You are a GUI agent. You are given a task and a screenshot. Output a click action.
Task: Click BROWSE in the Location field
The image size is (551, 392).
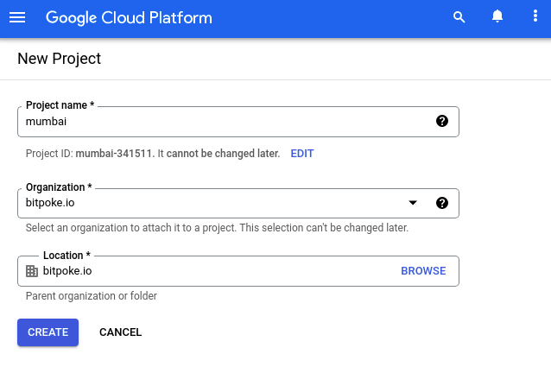click(x=423, y=271)
